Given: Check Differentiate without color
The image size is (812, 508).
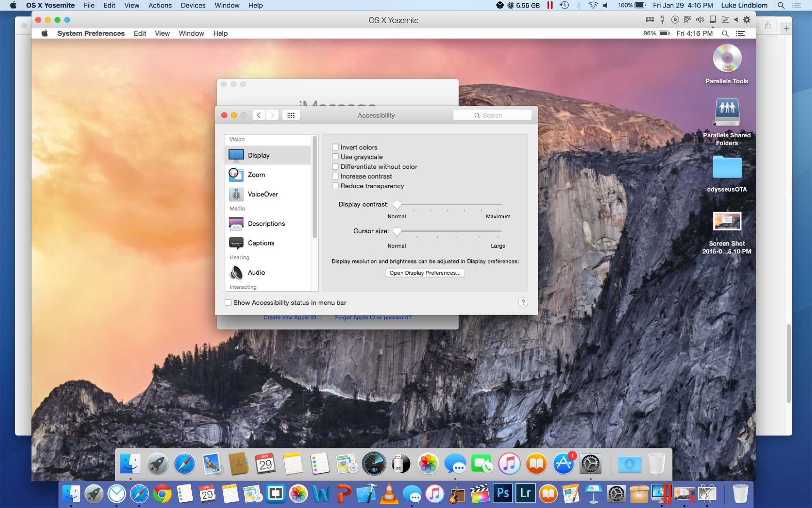Looking at the screenshot, I should [336, 167].
